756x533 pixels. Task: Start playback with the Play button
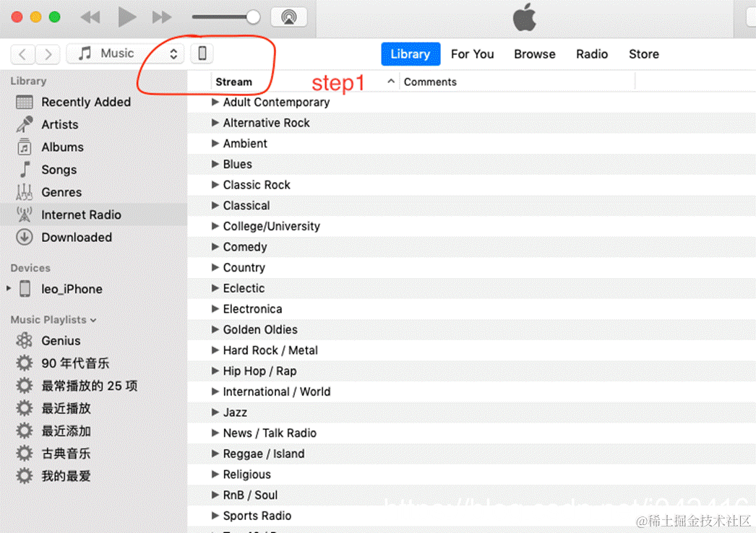coord(126,17)
